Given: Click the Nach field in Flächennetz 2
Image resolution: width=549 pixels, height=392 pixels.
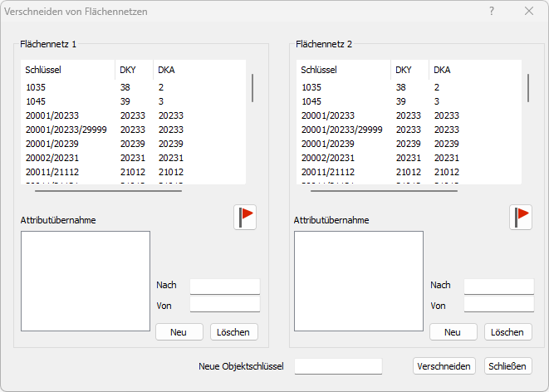Looking at the screenshot, I should point(498,286).
